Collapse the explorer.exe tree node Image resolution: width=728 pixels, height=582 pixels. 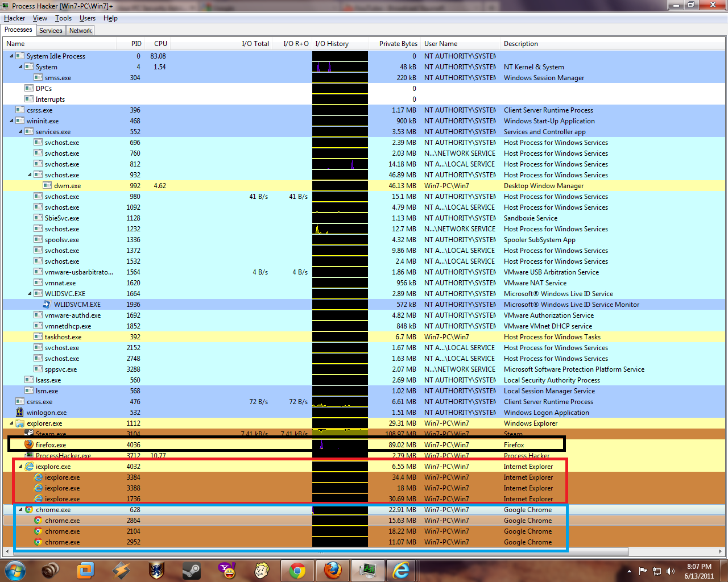click(x=11, y=423)
